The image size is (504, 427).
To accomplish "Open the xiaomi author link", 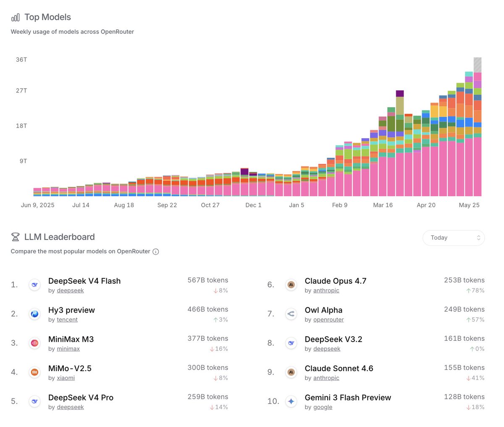I will point(66,378).
